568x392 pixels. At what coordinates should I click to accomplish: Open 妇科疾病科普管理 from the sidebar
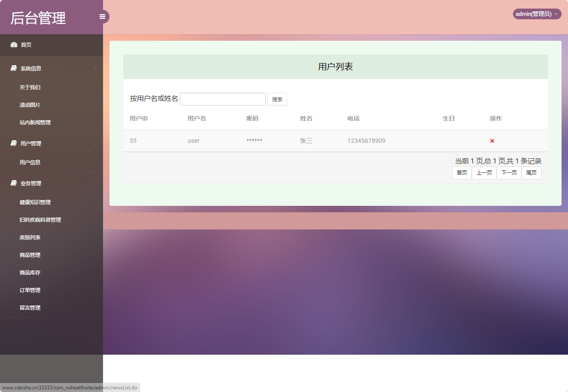click(x=40, y=220)
